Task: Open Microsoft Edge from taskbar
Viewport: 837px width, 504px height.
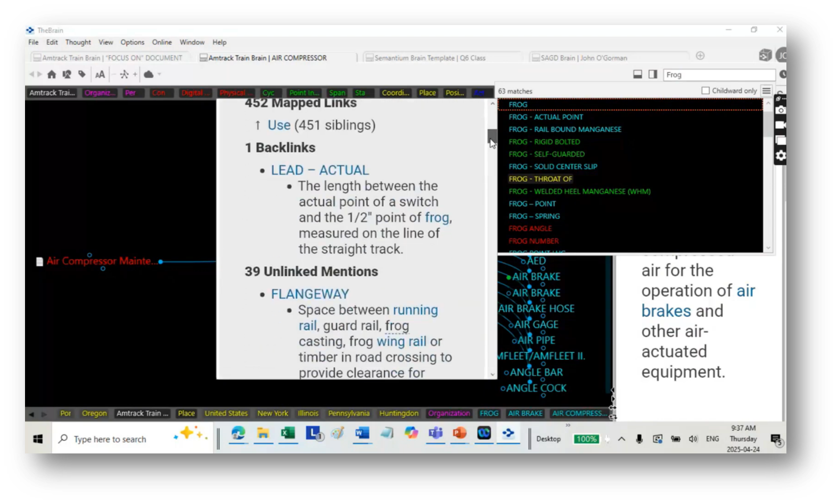Action: [x=238, y=434]
